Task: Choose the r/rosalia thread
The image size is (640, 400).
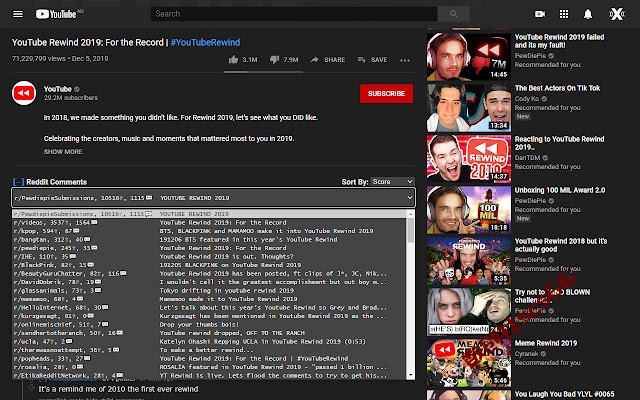Action: [x=209, y=367]
